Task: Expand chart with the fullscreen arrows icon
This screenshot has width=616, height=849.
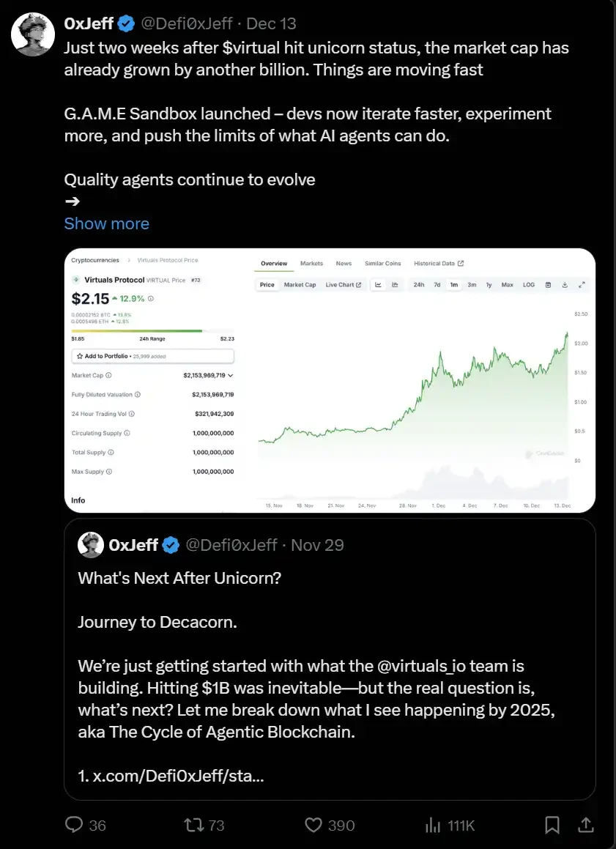Action: 582,285
